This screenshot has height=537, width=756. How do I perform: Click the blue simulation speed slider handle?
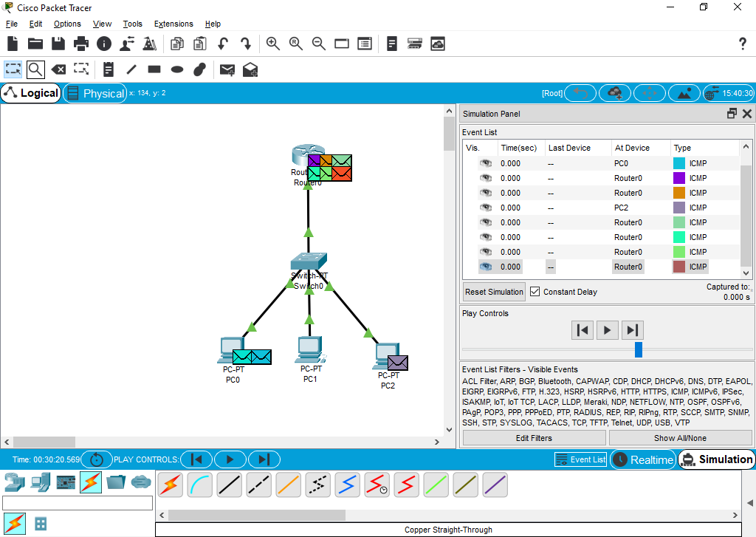pyautogui.click(x=639, y=349)
